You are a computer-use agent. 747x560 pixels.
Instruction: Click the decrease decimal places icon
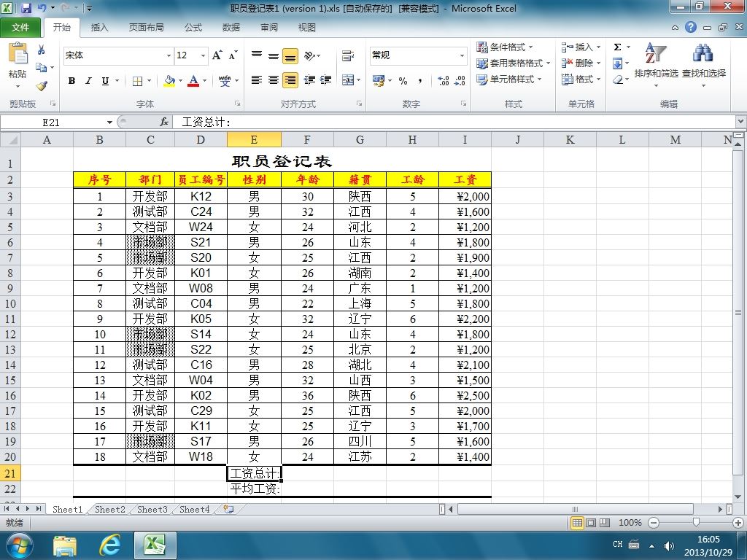coord(460,81)
